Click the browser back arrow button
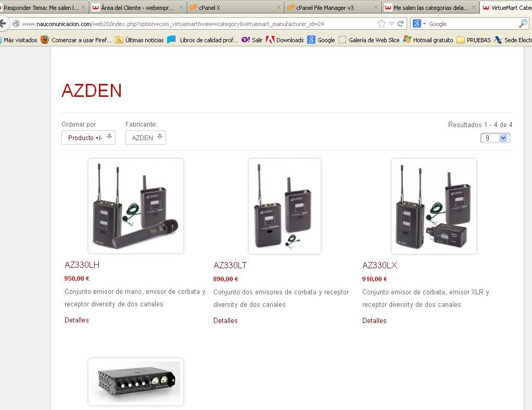 [3, 24]
